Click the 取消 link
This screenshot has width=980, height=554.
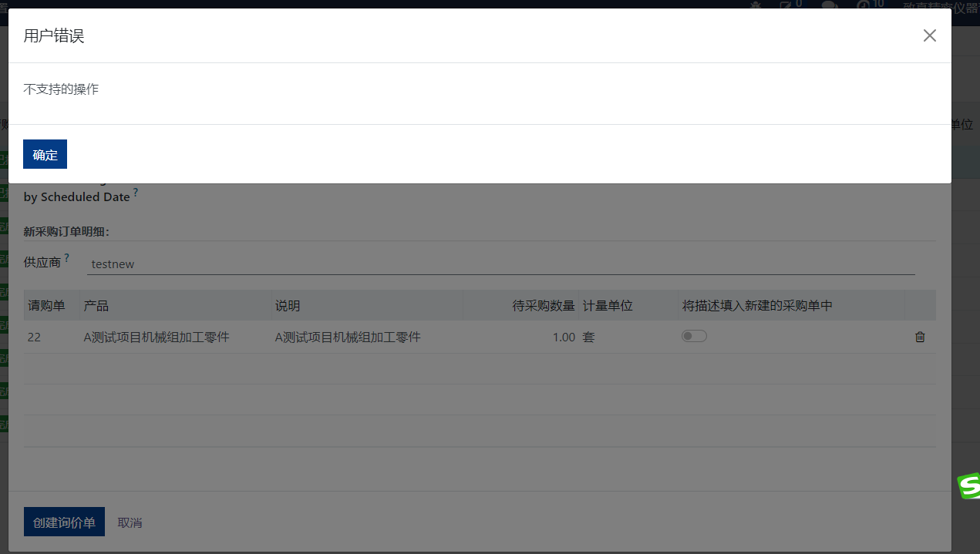pos(130,522)
